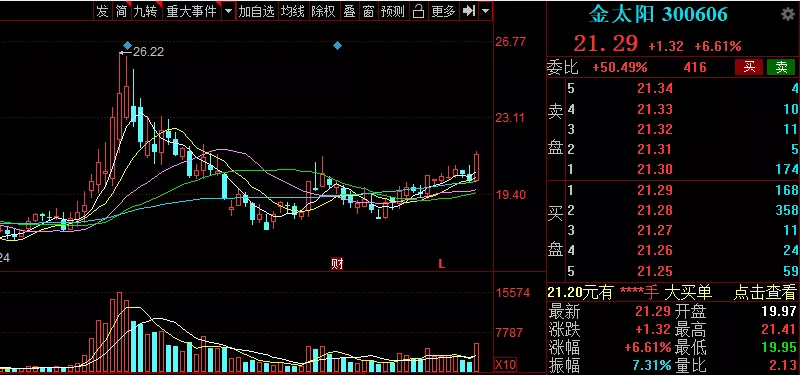The image size is (800, 375).
Task: Open the 重大事件 major events item
Action: [191, 11]
